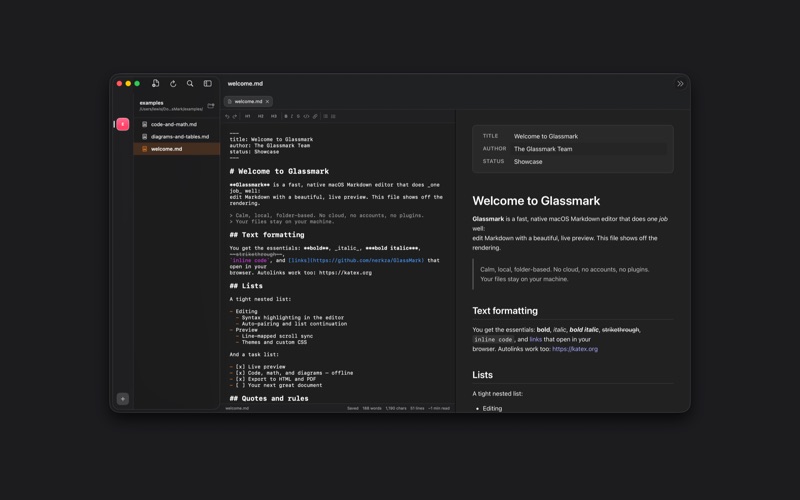Viewport: 800px width, 500px height.
Task: Click the 'Editing' bullet in the preview
Action: click(x=492, y=409)
